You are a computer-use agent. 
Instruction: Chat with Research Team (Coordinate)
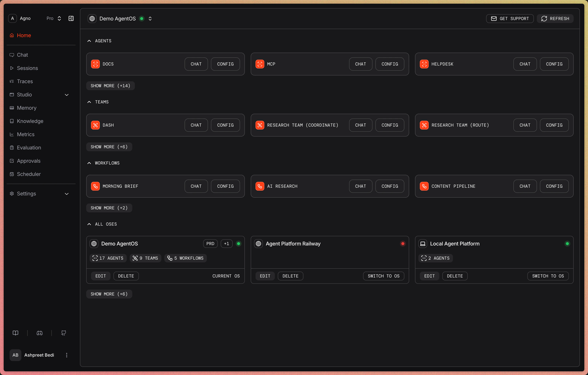[x=360, y=125]
